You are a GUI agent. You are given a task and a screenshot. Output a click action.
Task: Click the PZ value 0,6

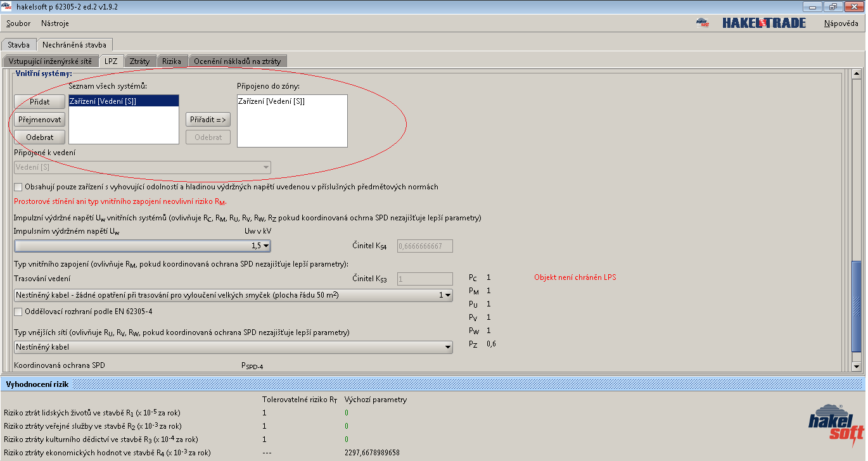point(491,344)
